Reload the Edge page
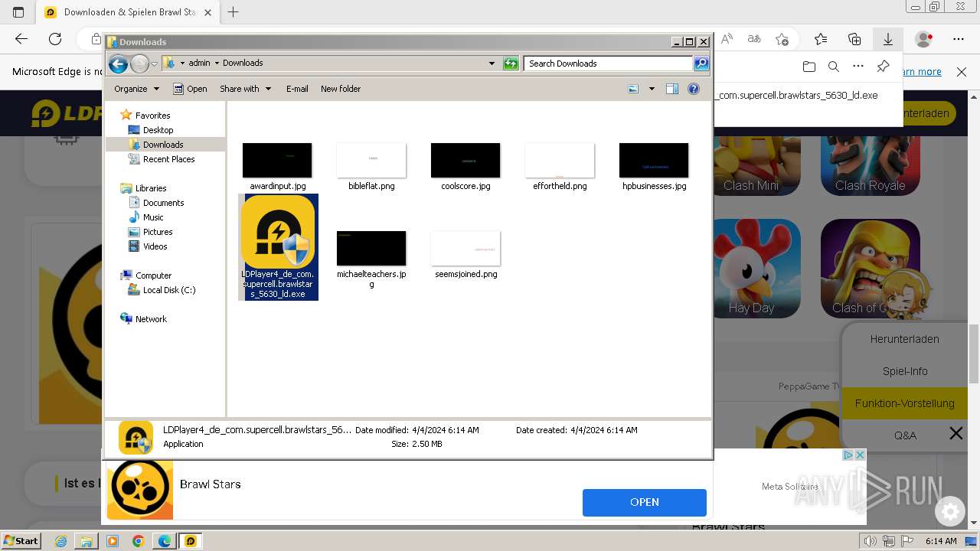Viewport: 980px width, 551px height. click(x=55, y=39)
